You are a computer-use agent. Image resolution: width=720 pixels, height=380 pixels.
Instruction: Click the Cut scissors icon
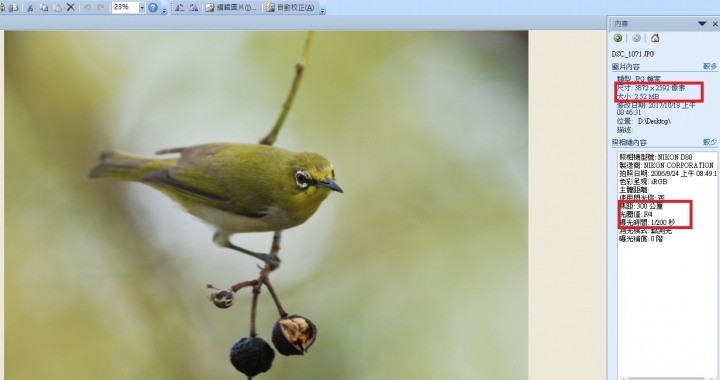click(30, 7)
